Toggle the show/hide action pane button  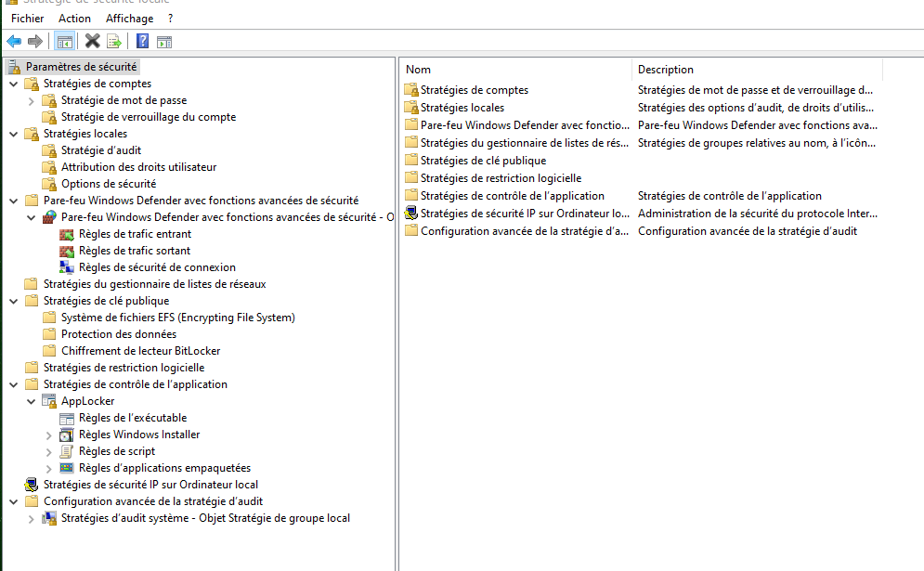tap(164, 41)
